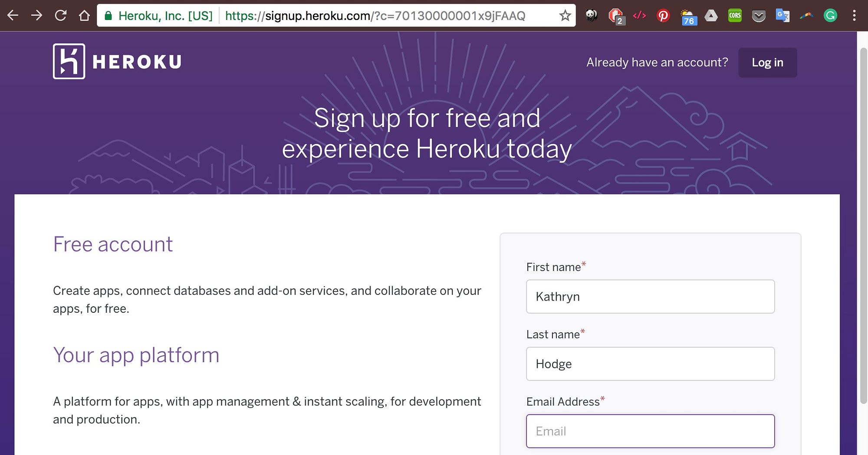Bookmark this page with the star

[x=565, y=16]
